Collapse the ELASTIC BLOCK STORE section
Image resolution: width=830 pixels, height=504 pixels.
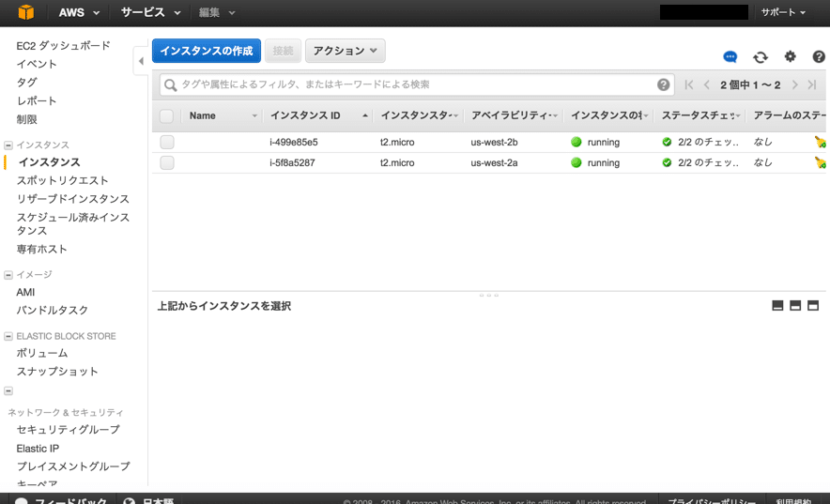coord(8,336)
